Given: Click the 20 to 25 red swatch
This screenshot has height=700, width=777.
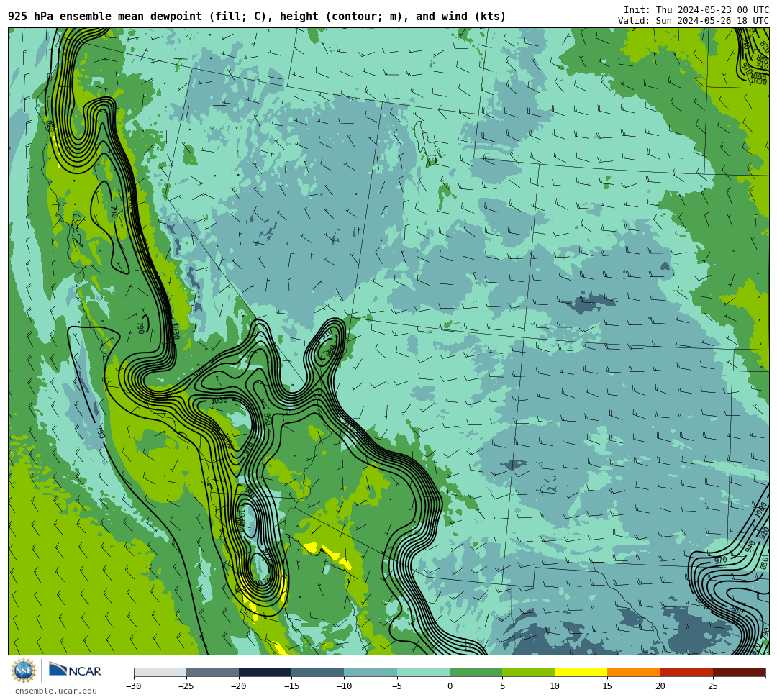Looking at the screenshot, I should [x=686, y=672].
